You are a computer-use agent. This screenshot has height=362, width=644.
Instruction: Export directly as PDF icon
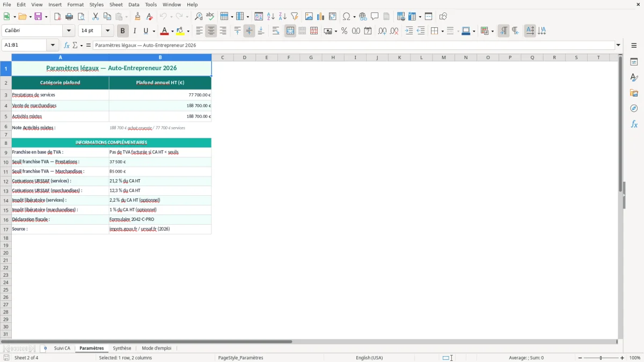click(57, 17)
